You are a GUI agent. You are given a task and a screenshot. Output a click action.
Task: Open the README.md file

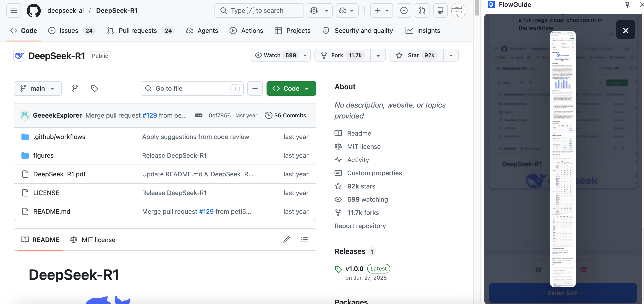pyautogui.click(x=52, y=212)
